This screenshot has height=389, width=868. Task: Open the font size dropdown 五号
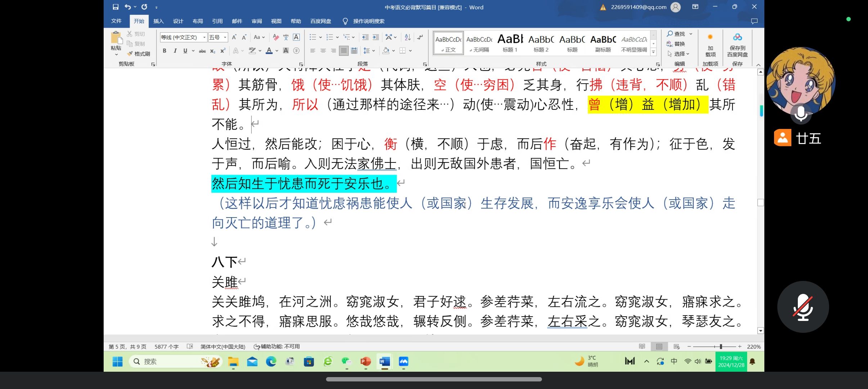coord(225,37)
